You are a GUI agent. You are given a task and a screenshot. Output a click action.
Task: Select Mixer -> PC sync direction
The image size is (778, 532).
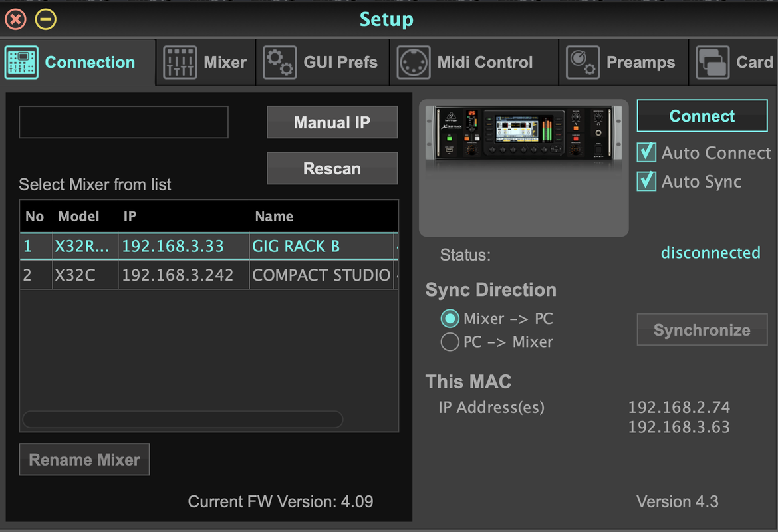click(x=450, y=319)
